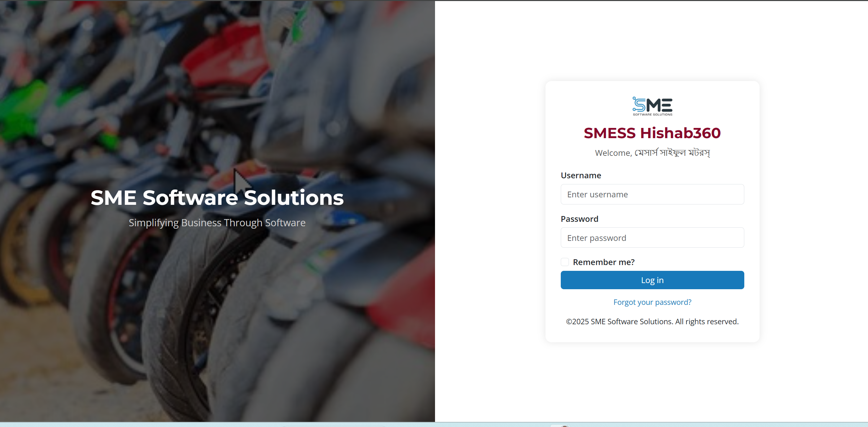
Task: Click the SMESS Hishab360 heading
Action: tap(652, 133)
